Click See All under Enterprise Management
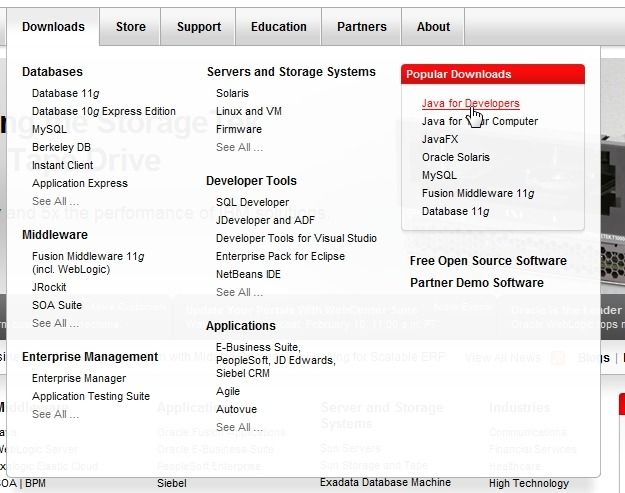The image size is (625, 493). [55, 414]
